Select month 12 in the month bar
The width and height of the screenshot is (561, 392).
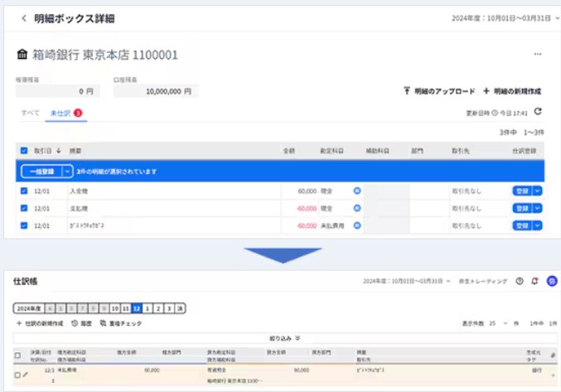pyautogui.click(x=137, y=308)
